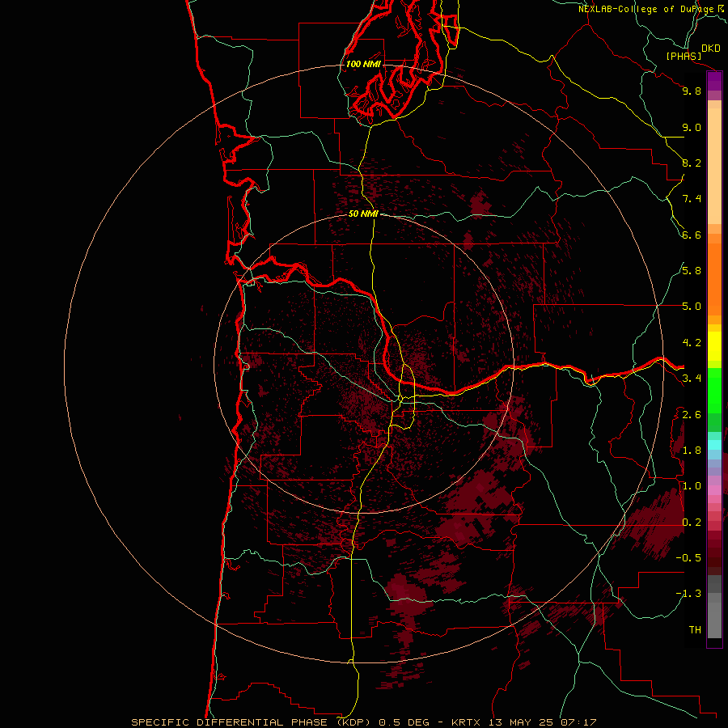Click the 50 NMI range ring label
728x728 pixels.
[x=363, y=214]
